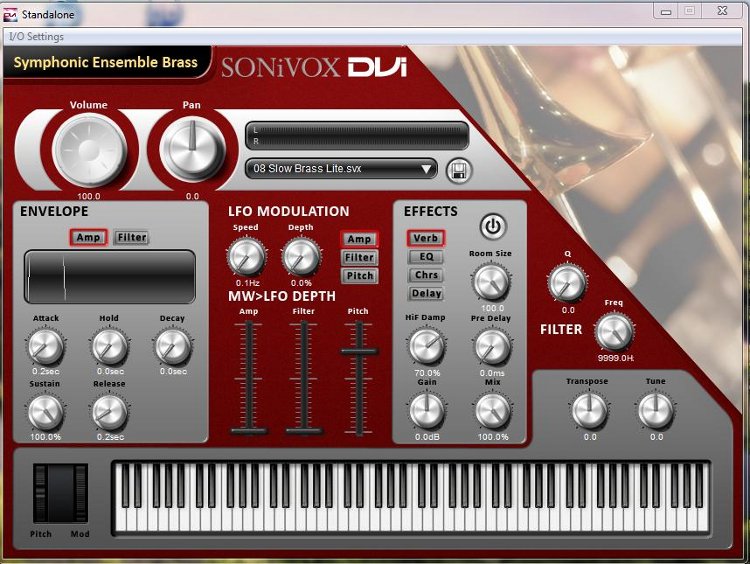Click the effects Mix knob
This screenshot has height=564, width=750.
(x=492, y=411)
